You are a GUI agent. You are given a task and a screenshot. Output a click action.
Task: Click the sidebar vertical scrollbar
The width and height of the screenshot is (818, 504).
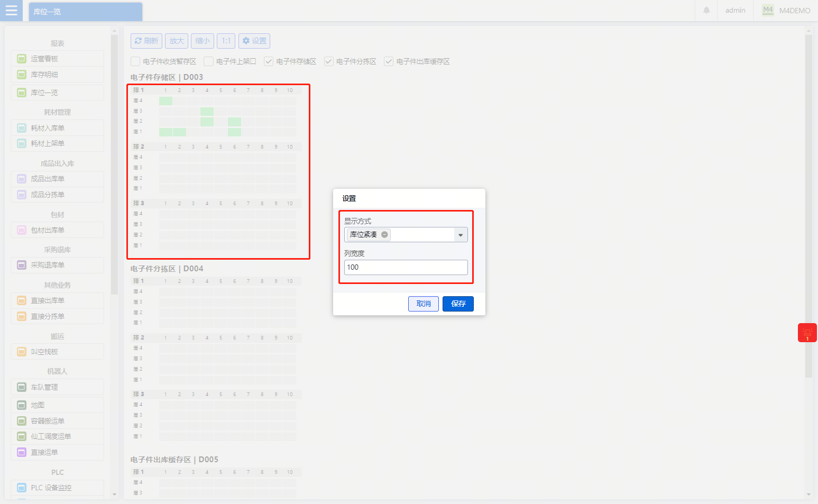click(x=114, y=164)
